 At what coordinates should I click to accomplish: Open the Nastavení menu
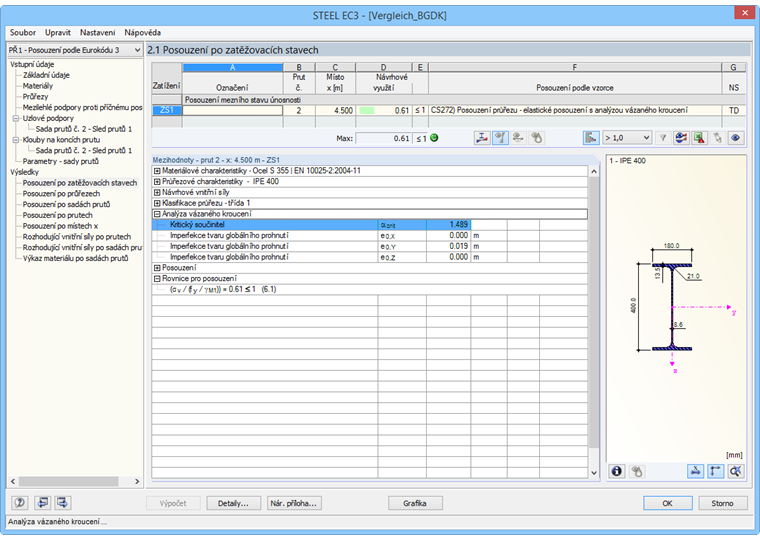tap(97, 32)
